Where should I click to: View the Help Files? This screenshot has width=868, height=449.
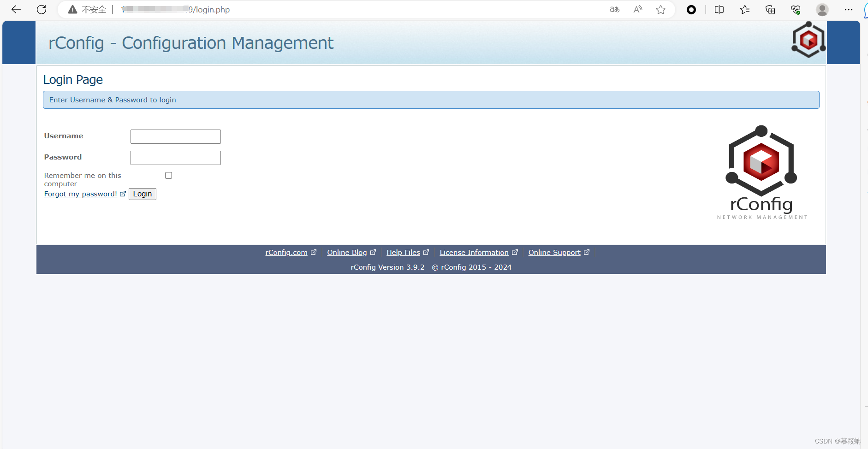[403, 252]
